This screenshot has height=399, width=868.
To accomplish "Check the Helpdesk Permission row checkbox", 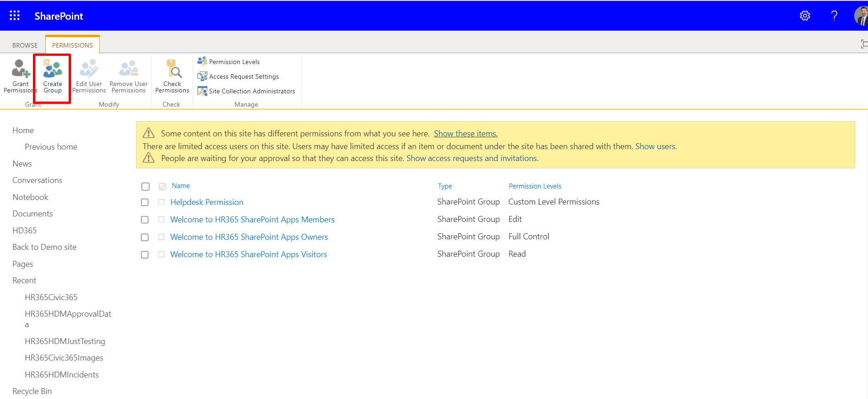I will click(145, 202).
